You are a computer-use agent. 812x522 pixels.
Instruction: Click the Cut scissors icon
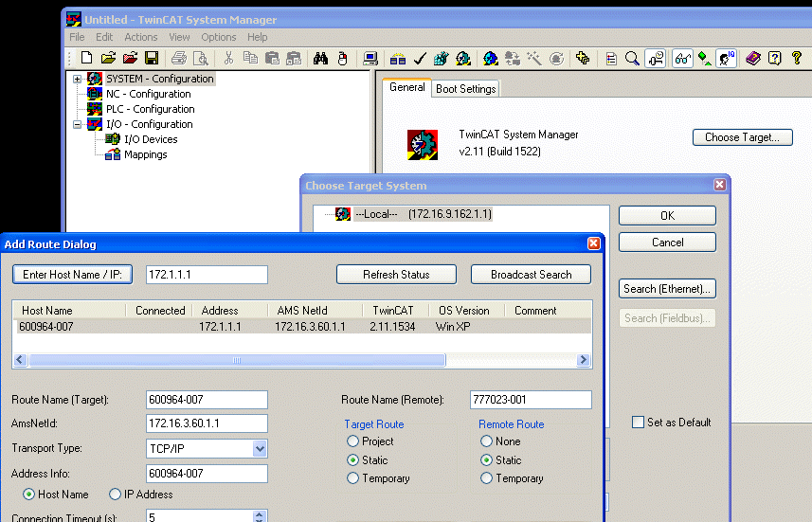[228, 58]
